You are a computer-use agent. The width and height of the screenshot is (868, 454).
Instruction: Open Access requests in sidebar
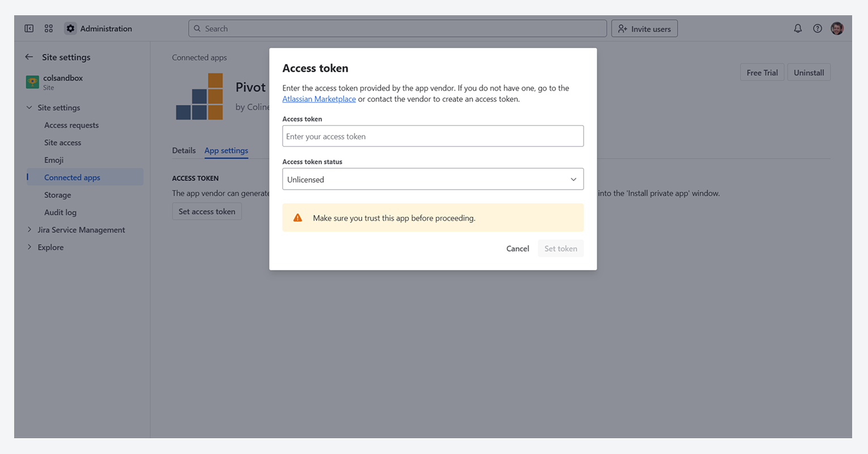[x=71, y=125]
